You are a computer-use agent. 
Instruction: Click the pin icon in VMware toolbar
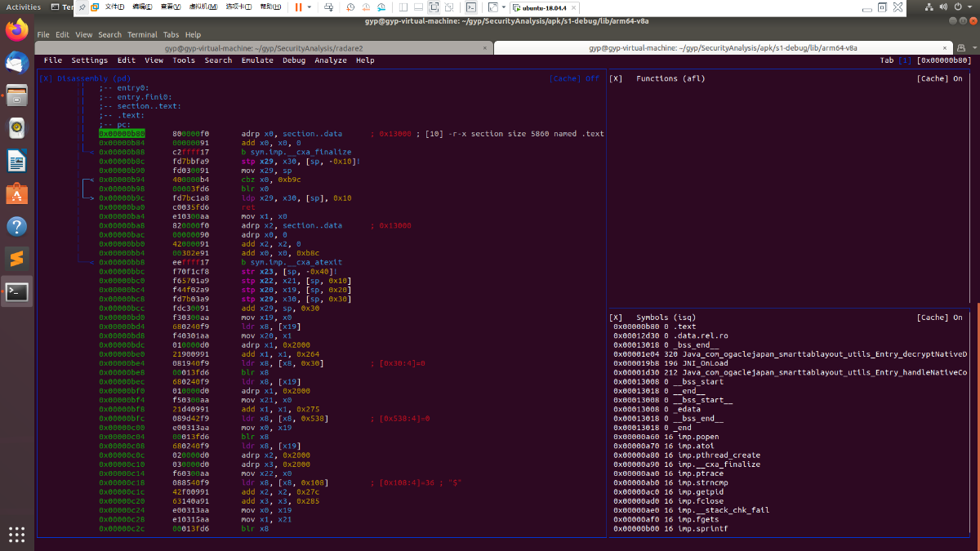point(82,7)
